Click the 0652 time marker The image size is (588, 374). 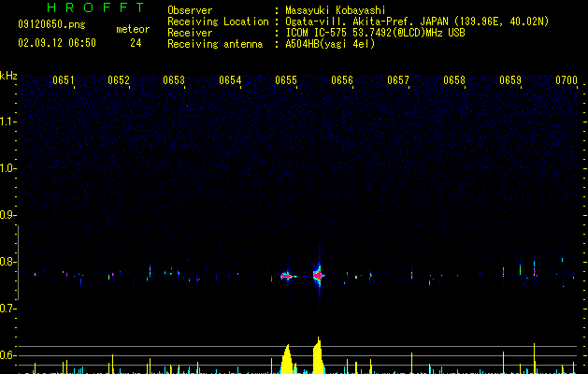tap(119, 80)
